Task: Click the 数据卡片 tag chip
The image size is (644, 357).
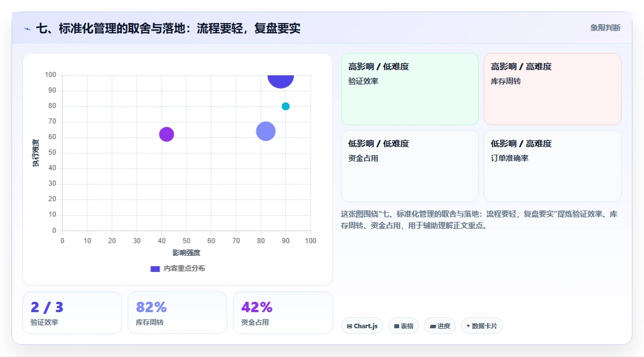Action: click(482, 326)
